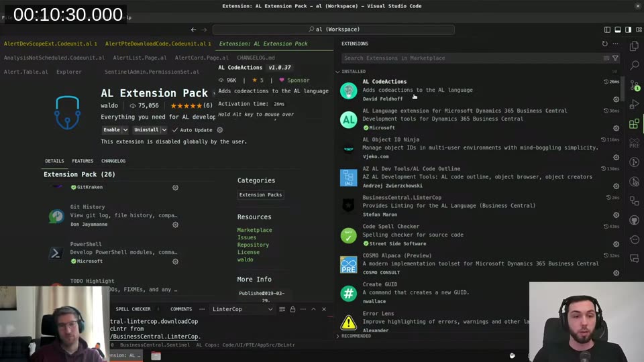Select the FEATURES tab
Screen dimensions: 644x362
click(x=83, y=161)
